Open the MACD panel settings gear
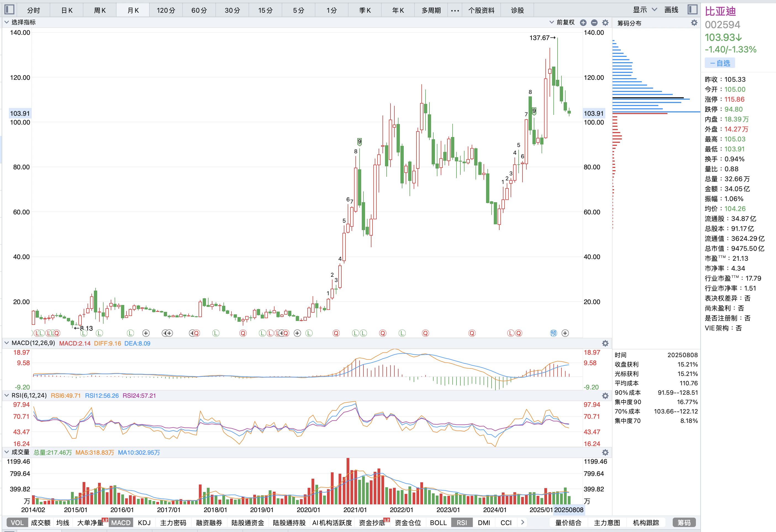The height and width of the screenshot is (532, 776). click(x=605, y=343)
